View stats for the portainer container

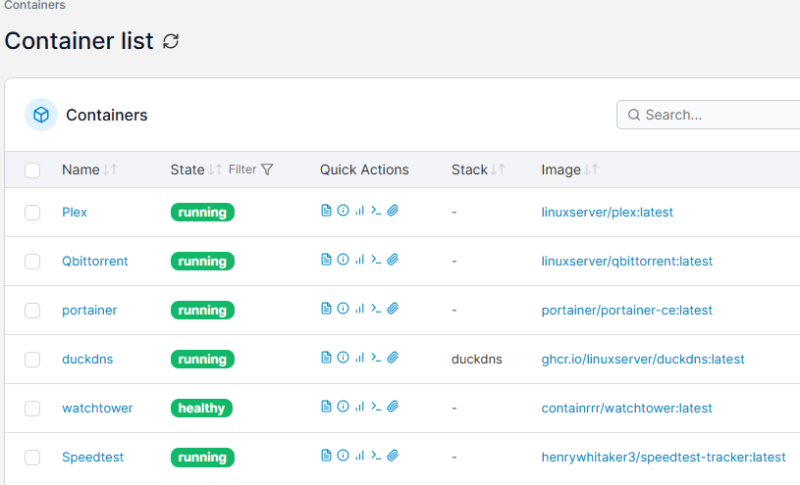360,309
